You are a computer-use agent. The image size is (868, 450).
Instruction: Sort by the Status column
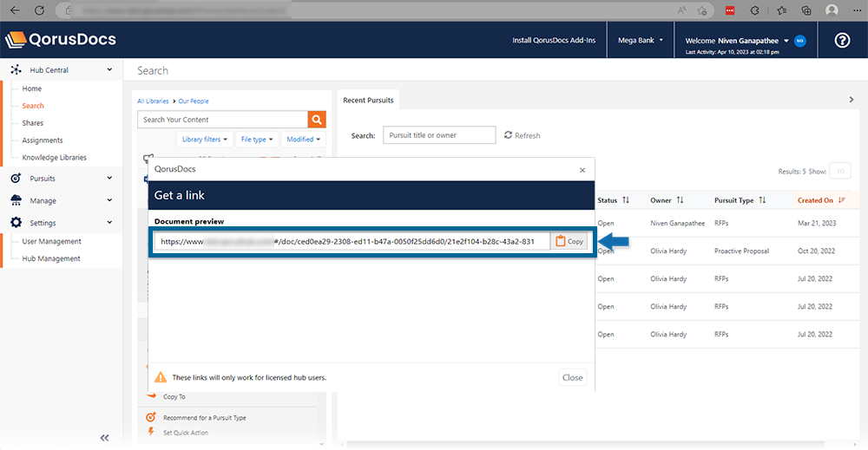click(x=614, y=200)
